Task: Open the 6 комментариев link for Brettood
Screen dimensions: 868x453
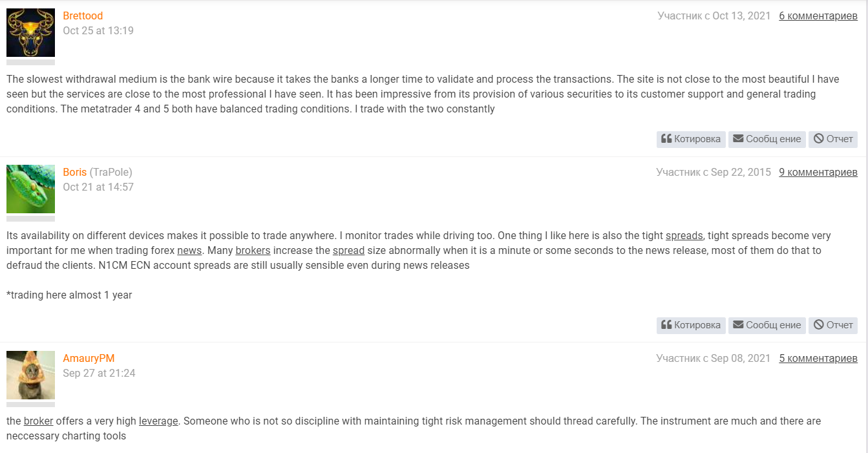Action: (x=818, y=16)
